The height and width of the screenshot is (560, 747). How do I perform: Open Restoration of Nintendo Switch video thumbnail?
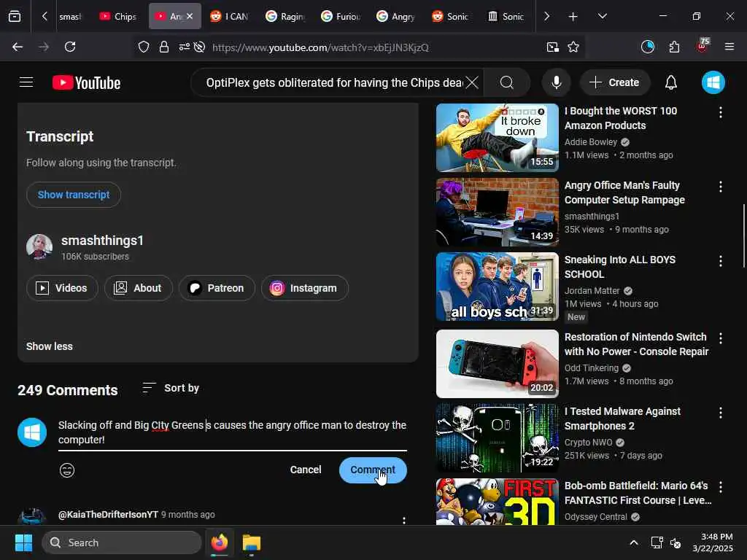[x=497, y=363]
